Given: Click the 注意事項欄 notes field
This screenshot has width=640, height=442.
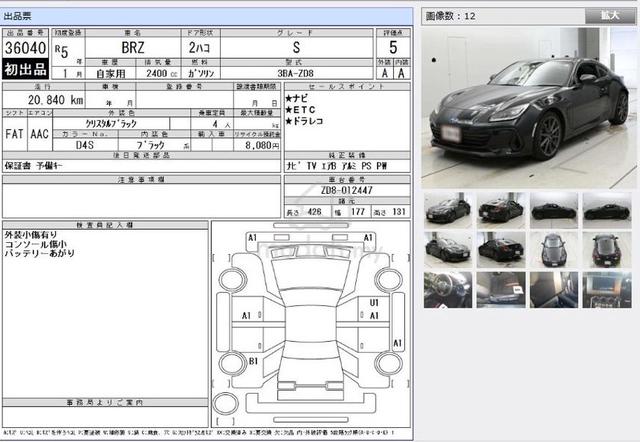Looking at the screenshot, I should point(141,200).
